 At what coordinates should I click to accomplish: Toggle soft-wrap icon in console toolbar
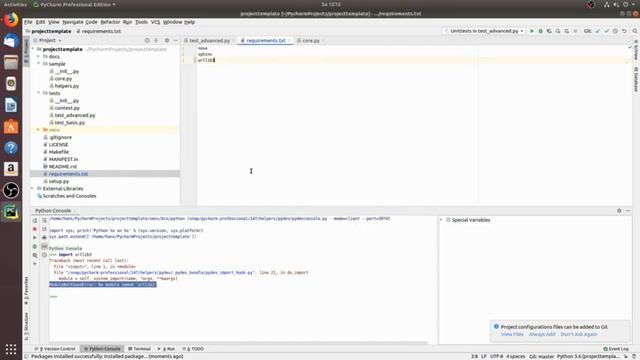[x=44, y=220]
